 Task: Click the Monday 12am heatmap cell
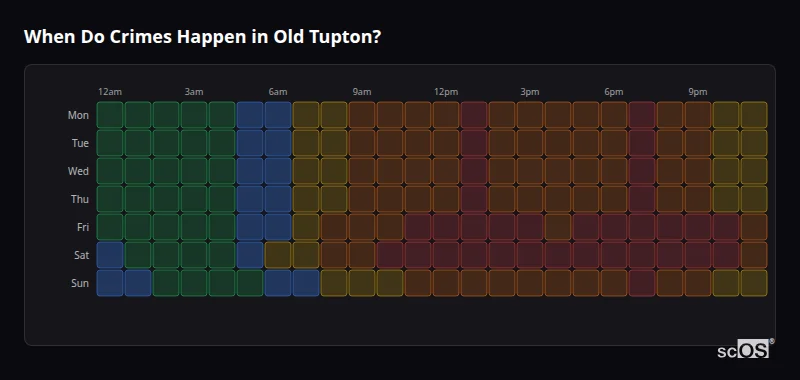(x=110, y=115)
